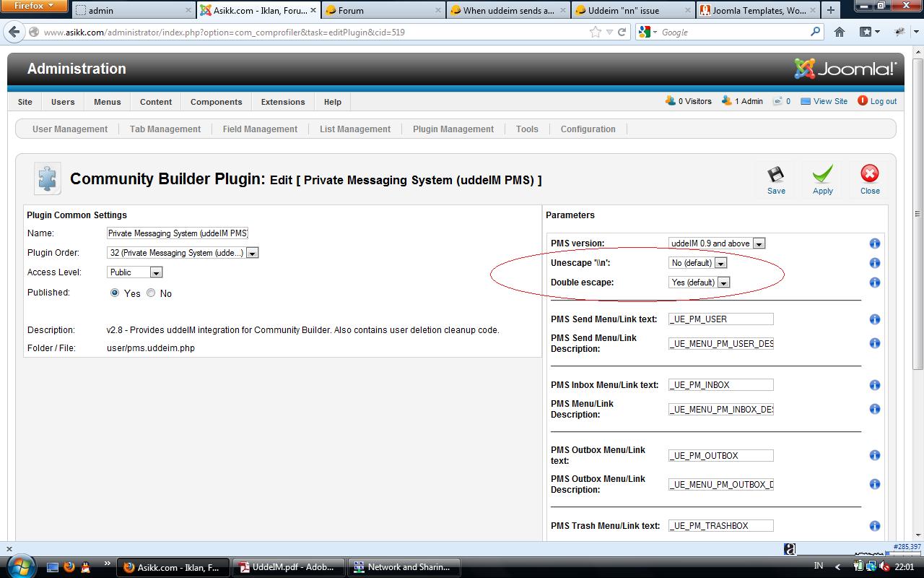Open info icon for Unescape option

874,263
